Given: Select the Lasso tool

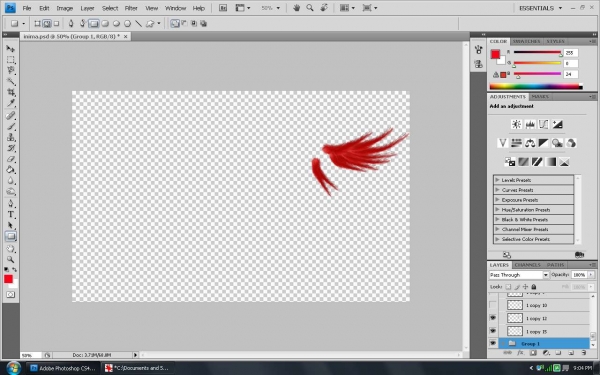Looking at the screenshot, I should tap(10, 70).
